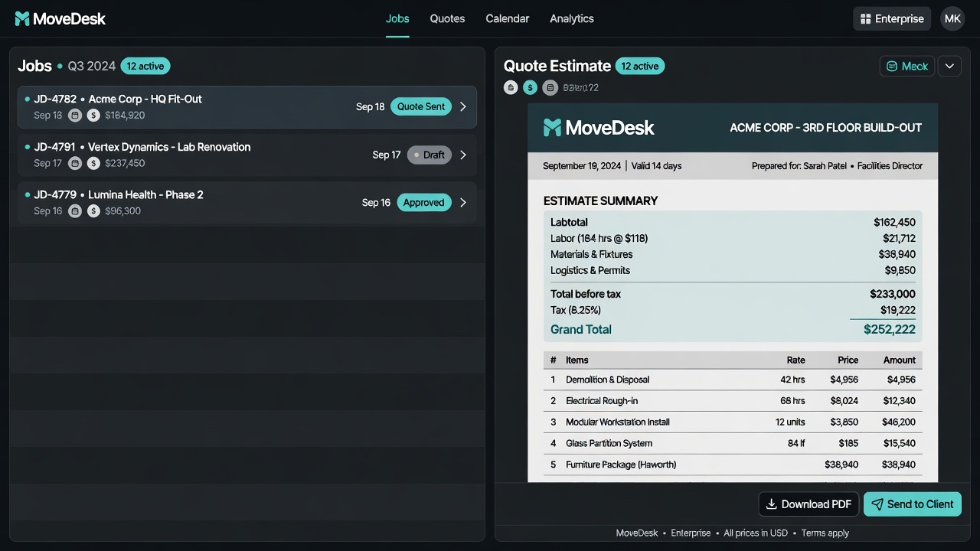The image size is (980, 551).
Task: Switch to the Jobs tab
Action: pos(397,18)
